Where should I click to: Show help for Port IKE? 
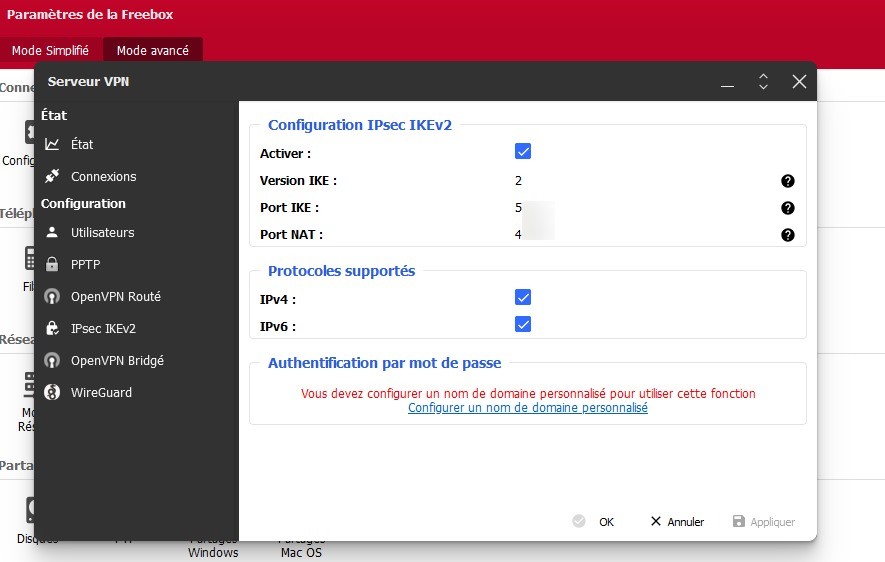(x=787, y=208)
